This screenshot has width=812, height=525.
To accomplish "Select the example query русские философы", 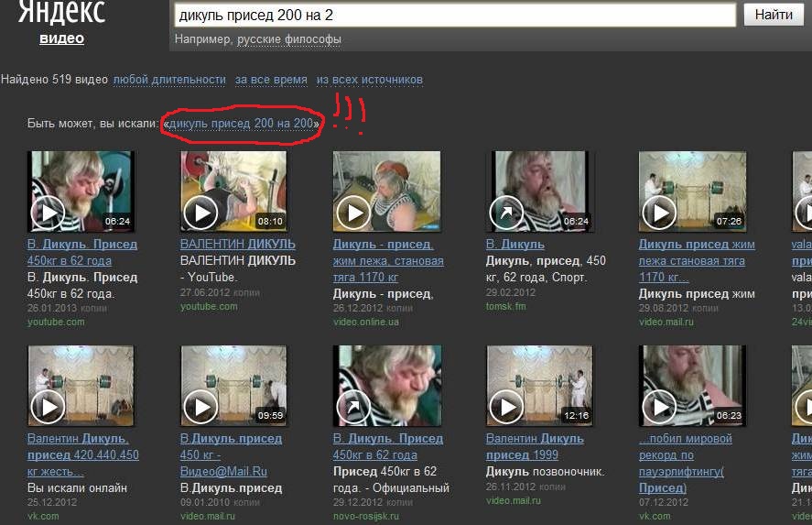I will [289, 39].
